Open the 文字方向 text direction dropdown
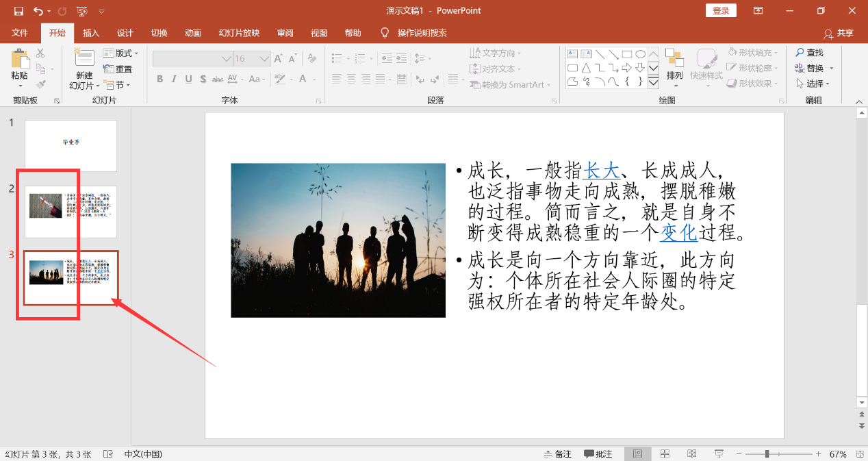This screenshot has width=868, height=461. pos(496,53)
